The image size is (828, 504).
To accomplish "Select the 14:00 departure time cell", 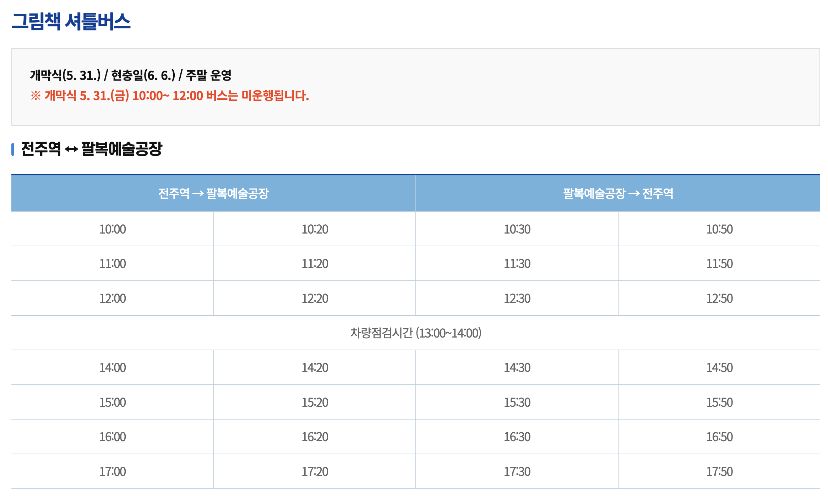I will click(x=113, y=368).
